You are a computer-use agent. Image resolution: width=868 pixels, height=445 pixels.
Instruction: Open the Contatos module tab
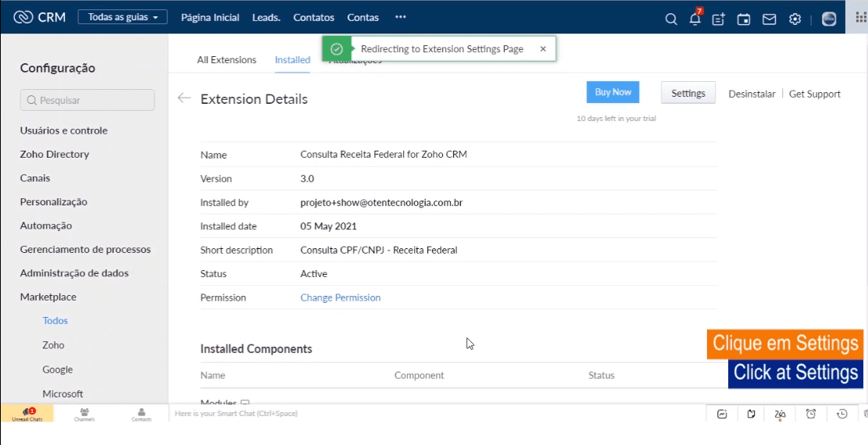[313, 17]
